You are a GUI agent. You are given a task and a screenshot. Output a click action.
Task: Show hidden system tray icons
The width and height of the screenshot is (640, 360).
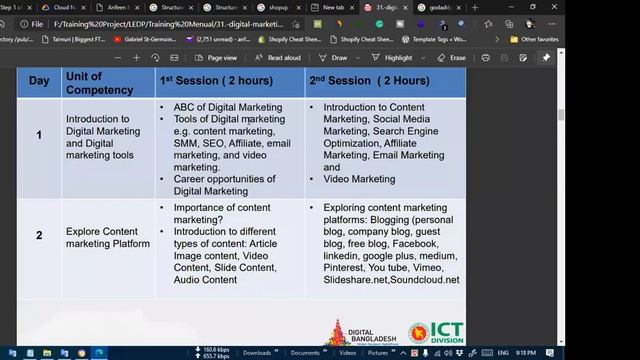point(403,353)
